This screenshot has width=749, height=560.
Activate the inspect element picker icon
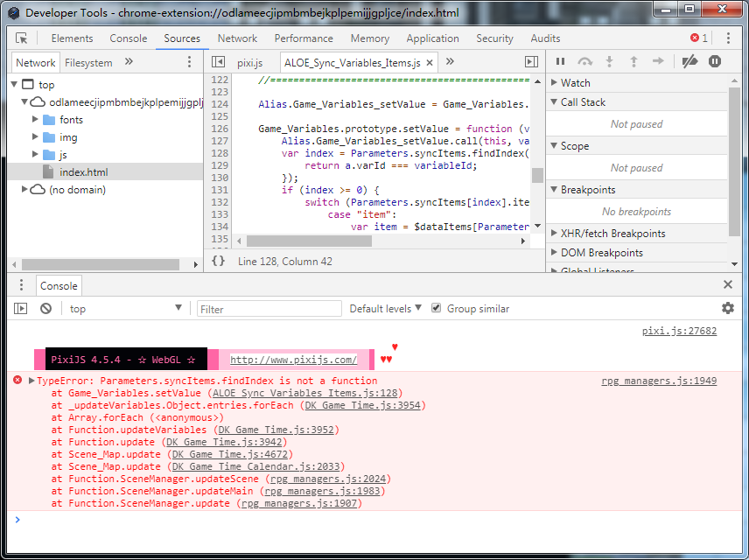click(22, 38)
